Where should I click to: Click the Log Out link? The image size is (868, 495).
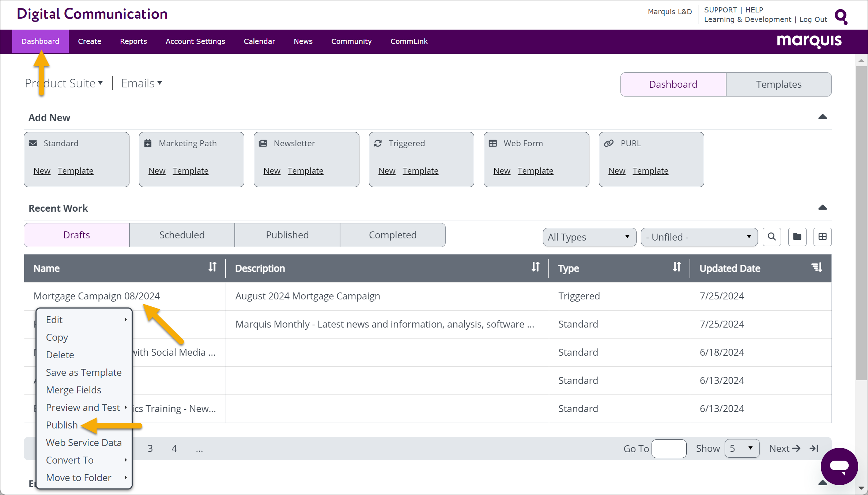[x=814, y=19]
